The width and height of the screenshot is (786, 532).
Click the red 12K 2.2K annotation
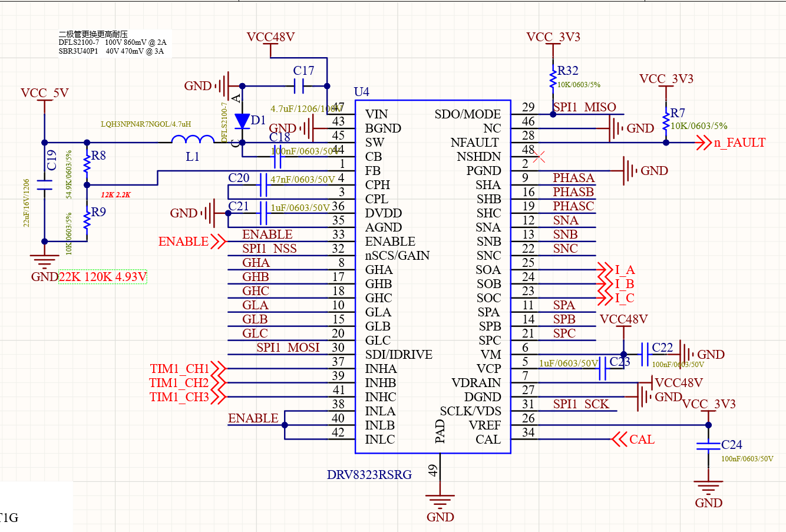(x=115, y=195)
